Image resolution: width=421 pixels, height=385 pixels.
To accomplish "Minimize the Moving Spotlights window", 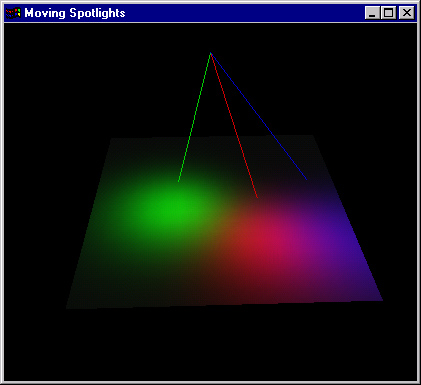I will click(x=372, y=13).
